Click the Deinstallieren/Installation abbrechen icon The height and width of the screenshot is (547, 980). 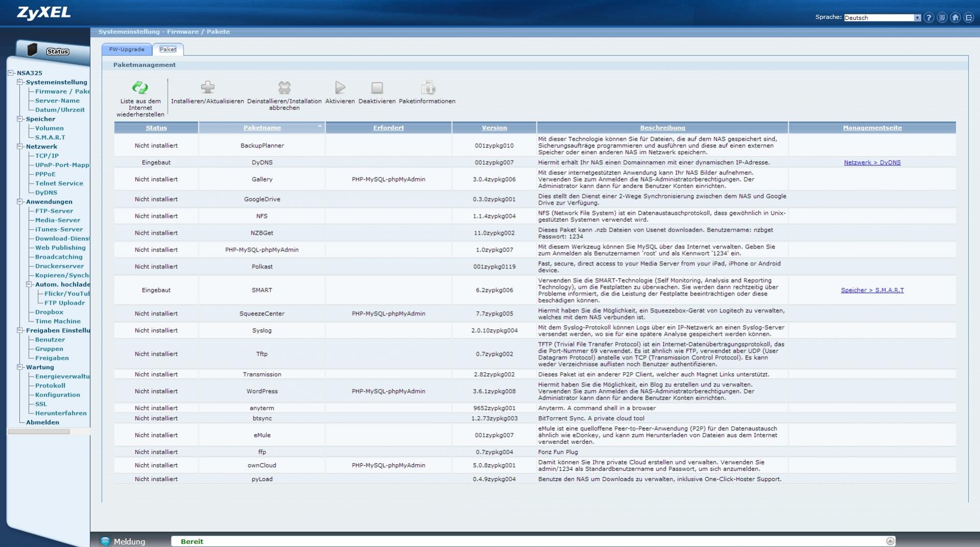285,87
